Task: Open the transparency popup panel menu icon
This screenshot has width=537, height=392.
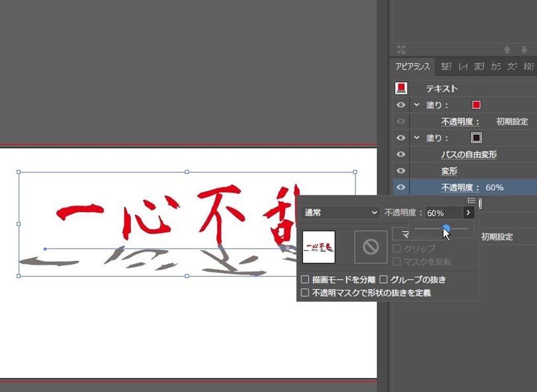Action: pos(471,201)
